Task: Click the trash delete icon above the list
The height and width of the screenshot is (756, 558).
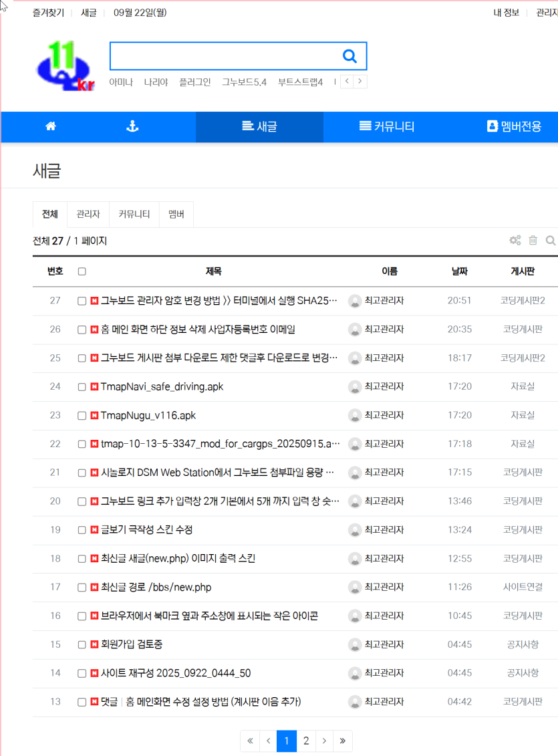Action: [533, 240]
